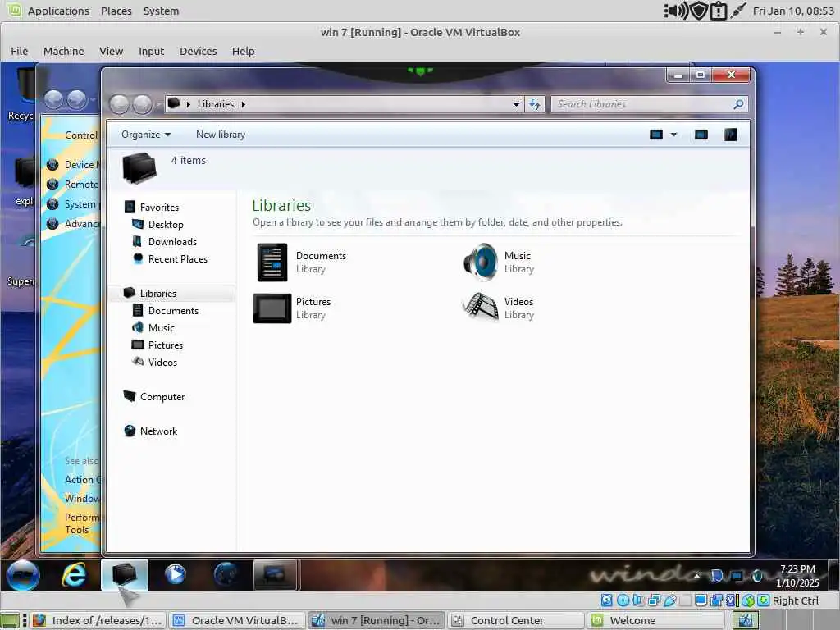The width and height of the screenshot is (840, 630).
Task: Click the network plug icon in the top panel
Action: (x=738, y=11)
